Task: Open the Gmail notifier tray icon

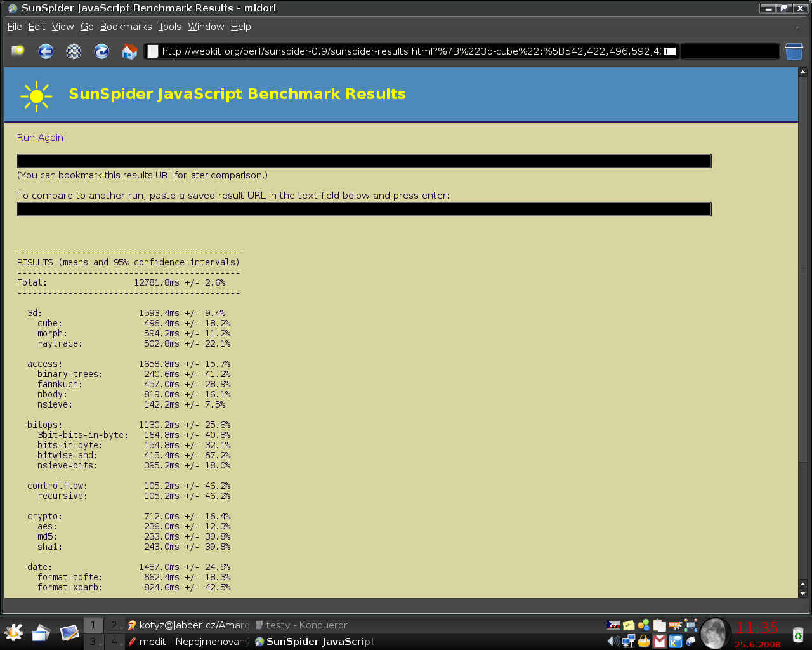Action: point(660,642)
